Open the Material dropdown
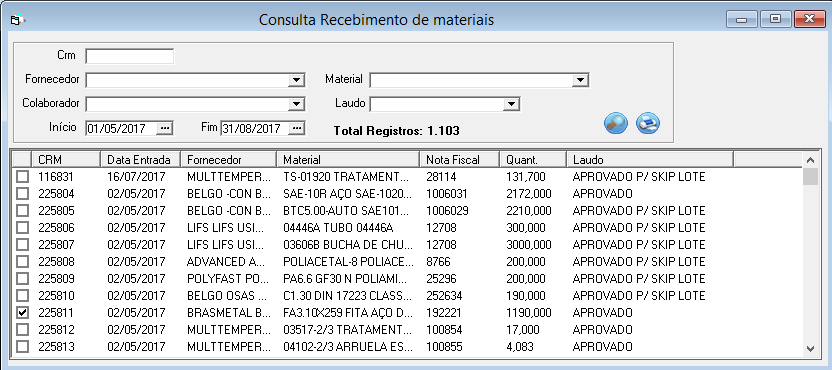 click(580, 80)
